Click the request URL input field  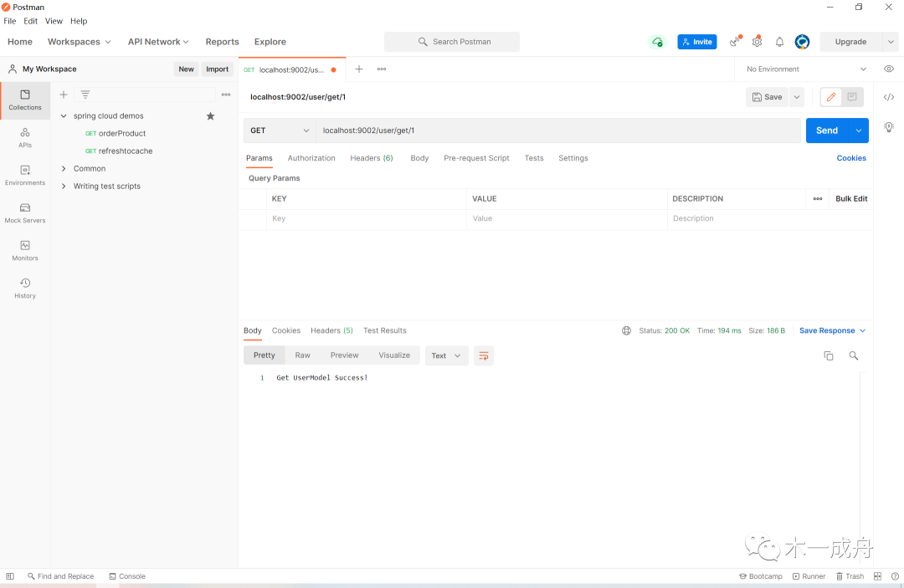558,130
